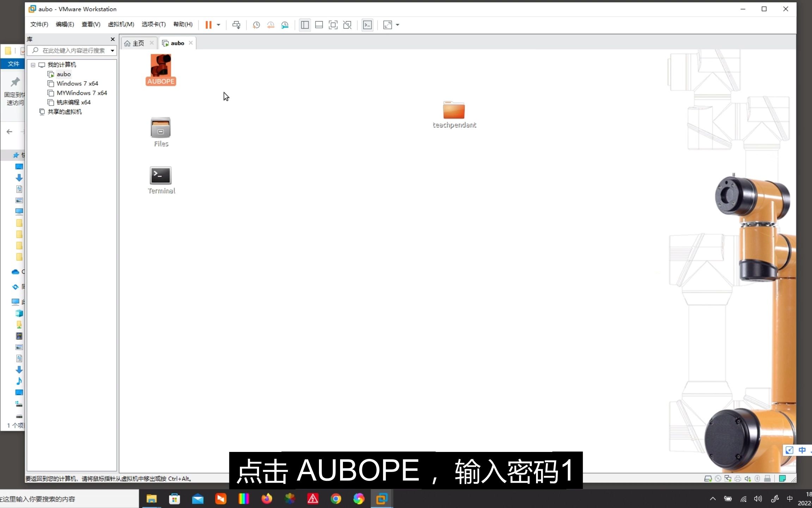Screen dimensions: 812x508
Task: Click the Files desktop icon
Action: (x=161, y=132)
